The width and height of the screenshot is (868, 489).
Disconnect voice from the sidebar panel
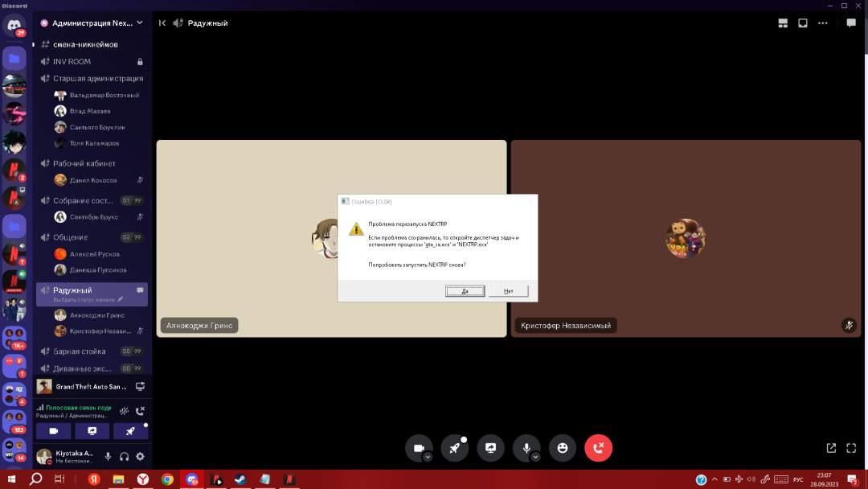[140, 411]
